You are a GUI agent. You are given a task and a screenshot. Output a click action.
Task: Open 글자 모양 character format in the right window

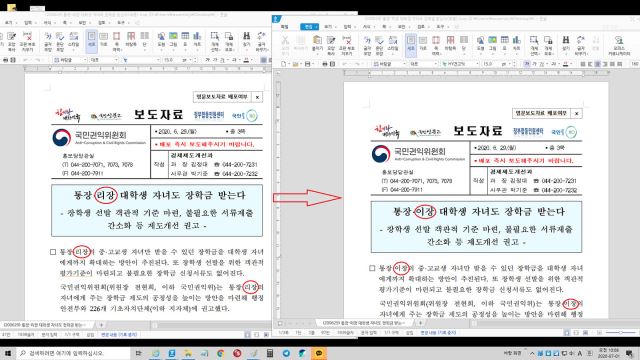click(x=367, y=44)
